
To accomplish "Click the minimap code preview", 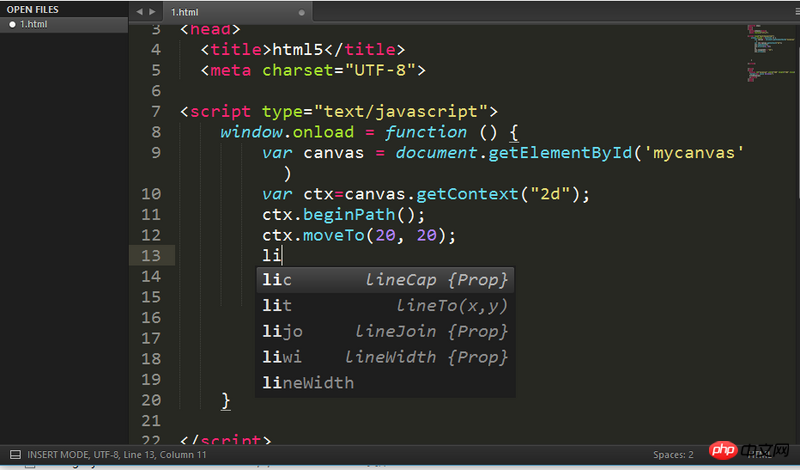I will 770,53.
